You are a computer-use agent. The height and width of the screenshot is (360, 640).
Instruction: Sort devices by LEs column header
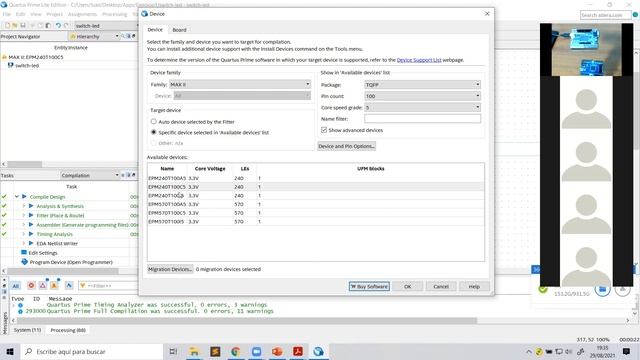point(245,169)
